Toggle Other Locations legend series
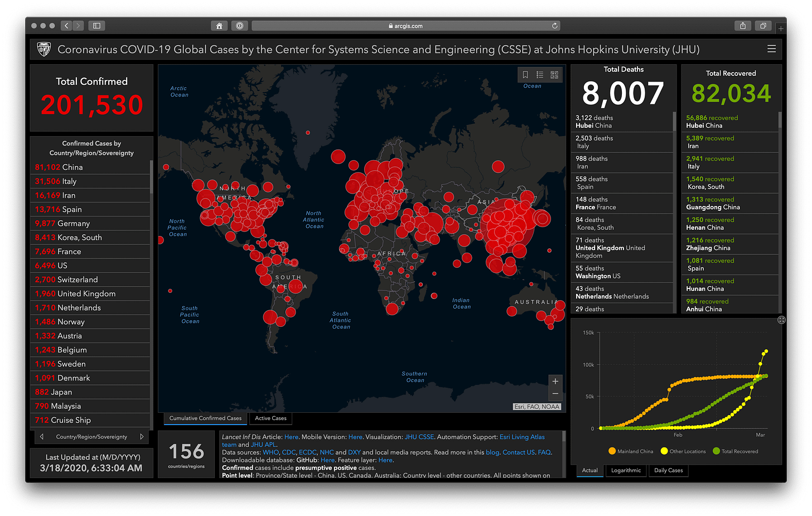This screenshot has height=516, width=812. (x=683, y=451)
